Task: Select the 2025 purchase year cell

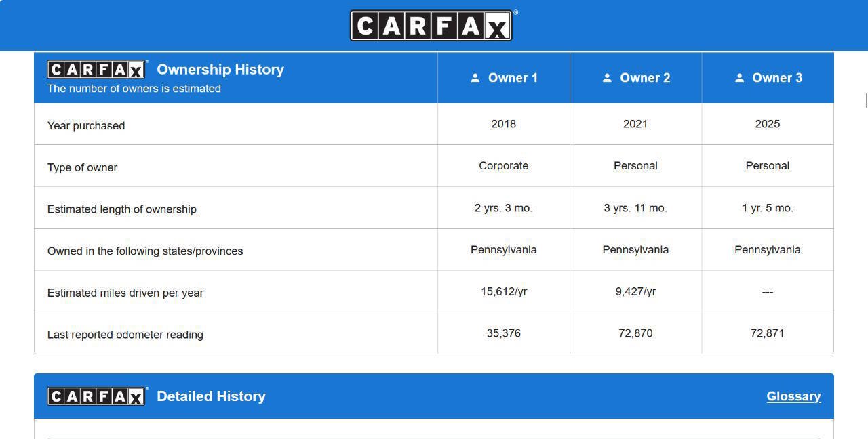Action: tap(768, 124)
